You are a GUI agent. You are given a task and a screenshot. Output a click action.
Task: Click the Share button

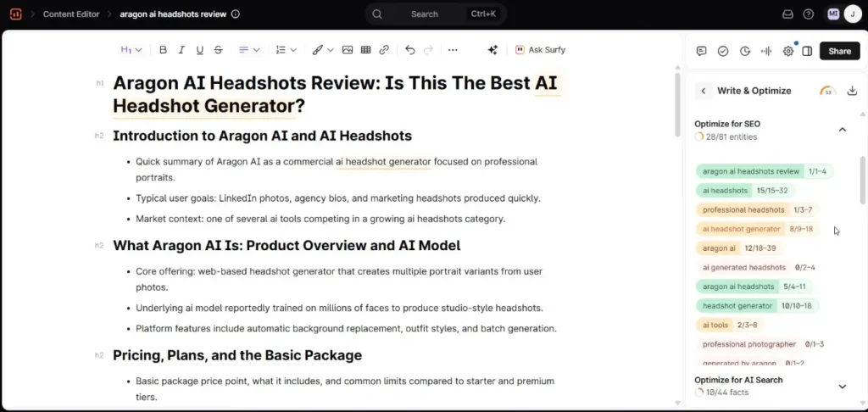tap(840, 51)
